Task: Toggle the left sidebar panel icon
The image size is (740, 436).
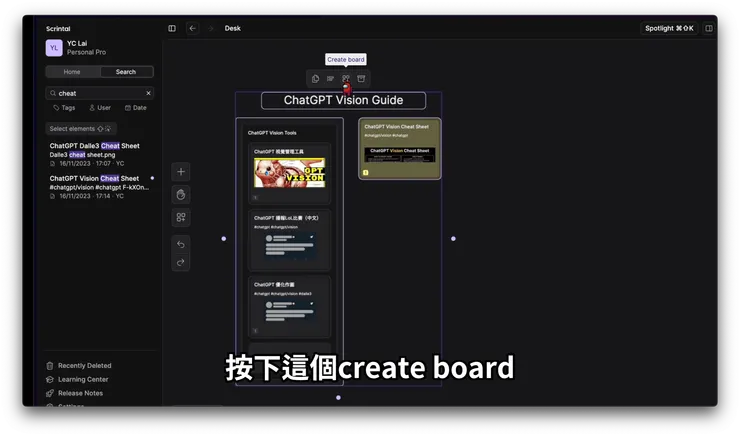Action: click(172, 28)
